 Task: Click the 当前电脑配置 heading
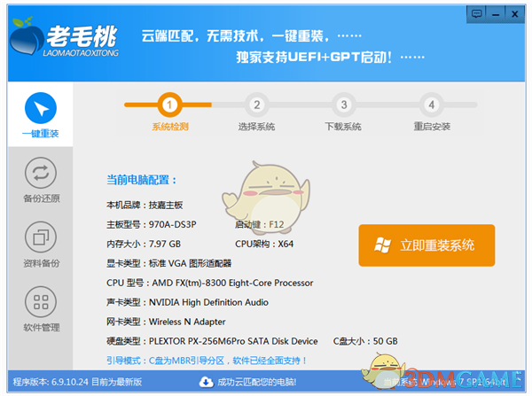click(142, 180)
